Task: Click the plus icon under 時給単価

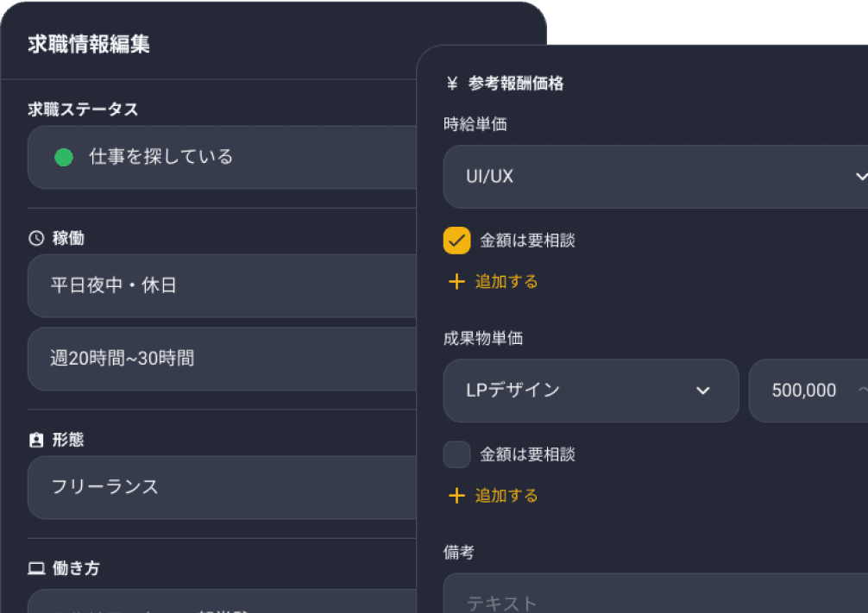Action: [456, 280]
